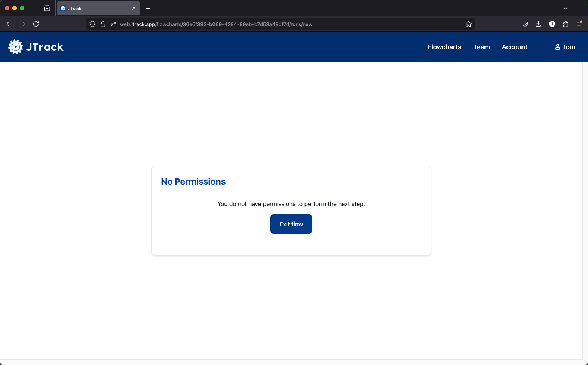
Task: Open the Pocket save icon
Action: click(x=525, y=24)
